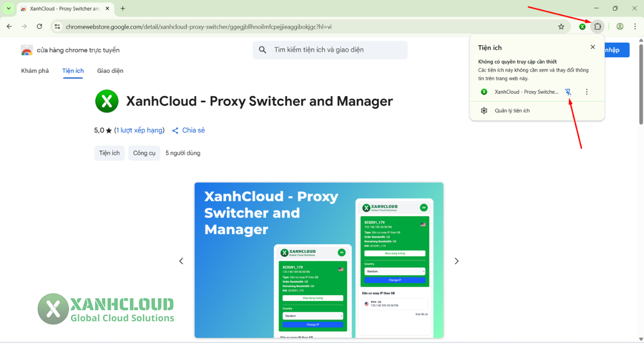The height and width of the screenshot is (362, 644).
Task: Open the Chrome Extensions puzzle icon
Action: click(x=597, y=27)
